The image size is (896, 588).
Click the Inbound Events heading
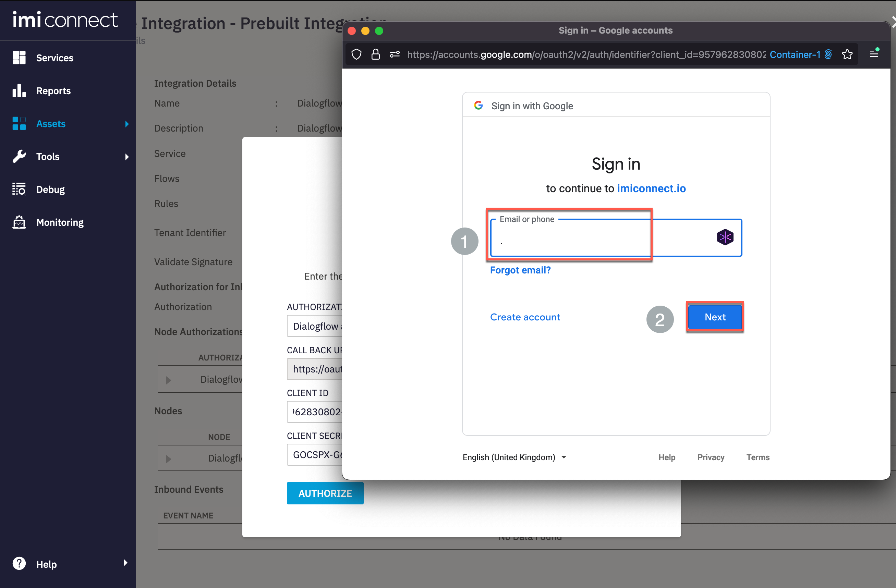tap(189, 489)
